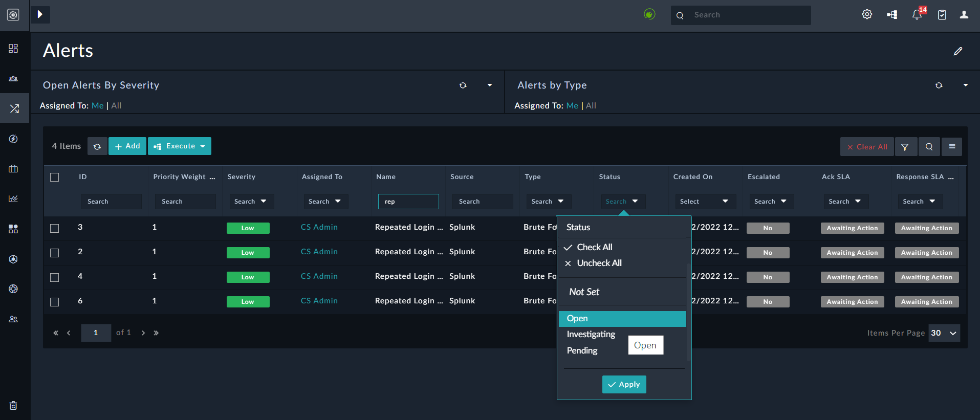The height and width of the screenshot is (420, 980).
Task: Select checkbox for alert ID 6
Action: [x=55, y=302]
